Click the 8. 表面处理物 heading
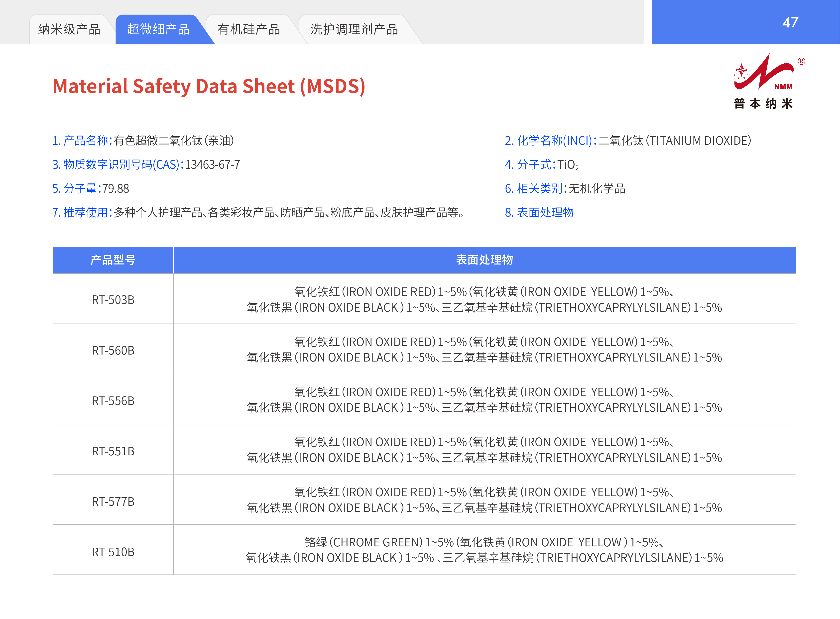The height and width of the screenshot is (619, 840). [x=539, y=213]
